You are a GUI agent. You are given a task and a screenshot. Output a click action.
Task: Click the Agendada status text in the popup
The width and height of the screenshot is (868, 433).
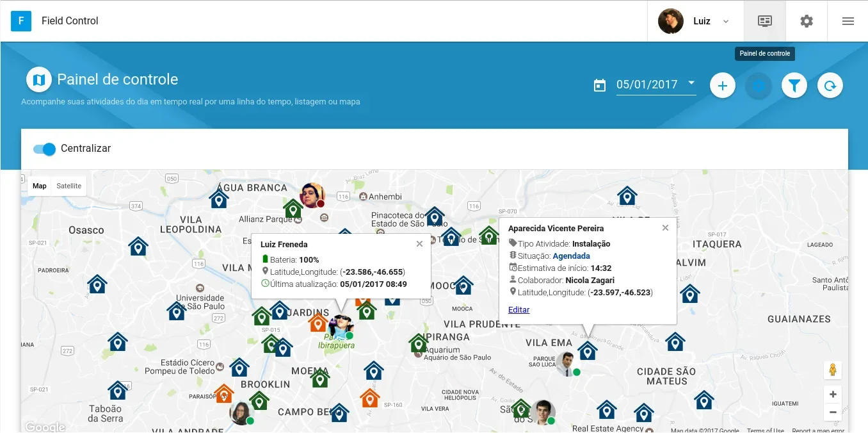(572, 256)
